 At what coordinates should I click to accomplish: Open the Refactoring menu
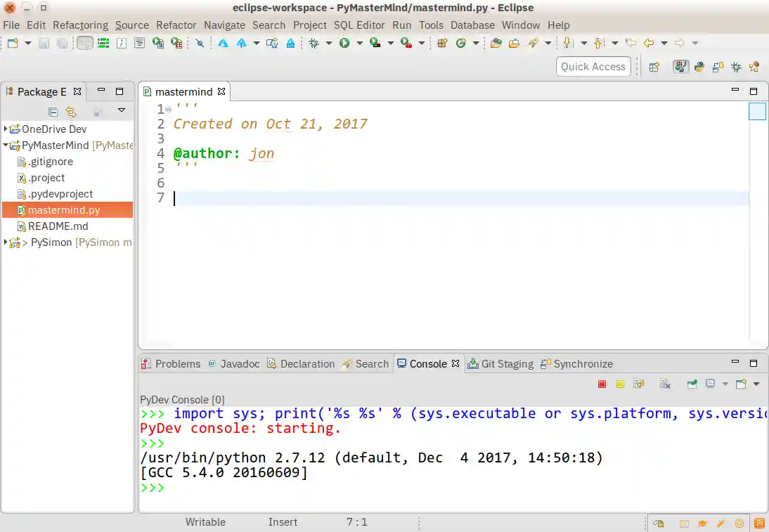(x=80, y=25)
